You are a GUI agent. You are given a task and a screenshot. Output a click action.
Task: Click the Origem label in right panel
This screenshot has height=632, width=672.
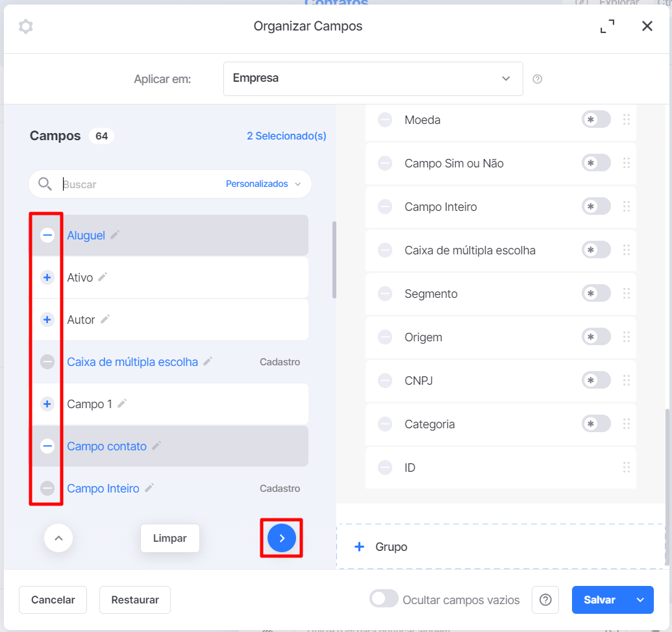[423, 337]
